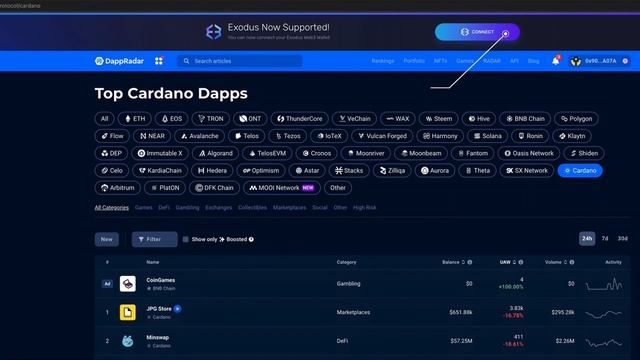Click the Connect Exodus button

pyautogui.click(x=477, y=32)
